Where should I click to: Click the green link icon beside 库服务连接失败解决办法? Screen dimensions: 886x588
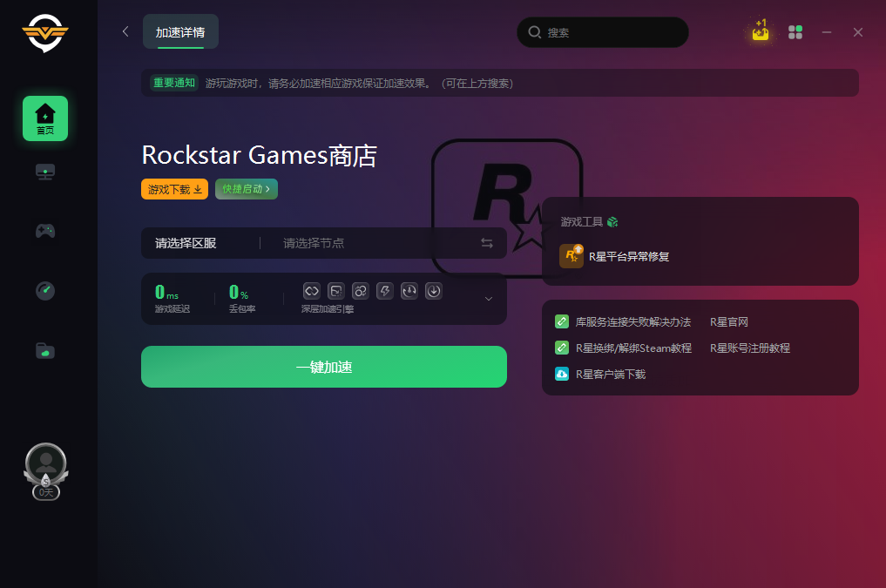click(x=562, y=321)
